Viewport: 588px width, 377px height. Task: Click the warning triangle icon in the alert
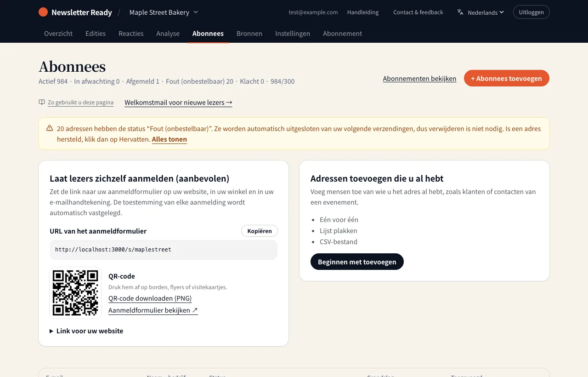50,128
